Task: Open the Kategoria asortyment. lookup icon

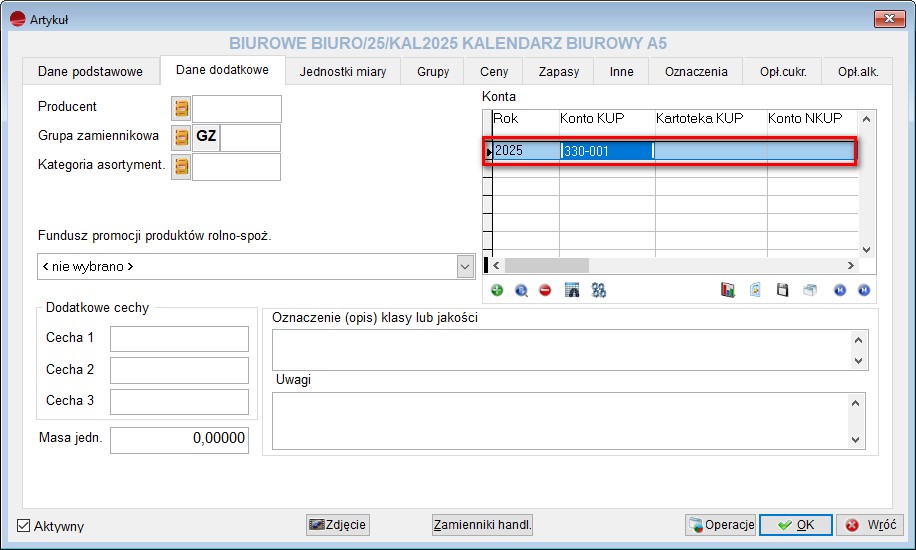Action: (181, 166)
